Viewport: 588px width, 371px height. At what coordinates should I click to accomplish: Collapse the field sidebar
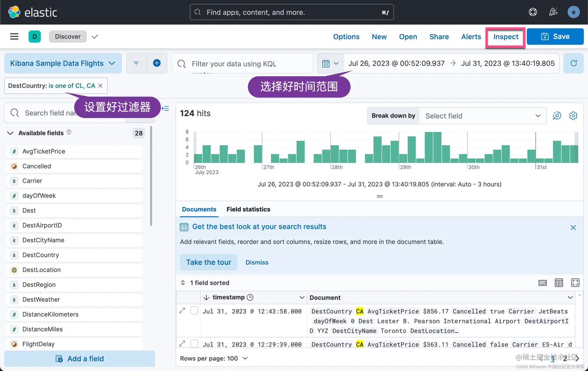pos(165,108)
